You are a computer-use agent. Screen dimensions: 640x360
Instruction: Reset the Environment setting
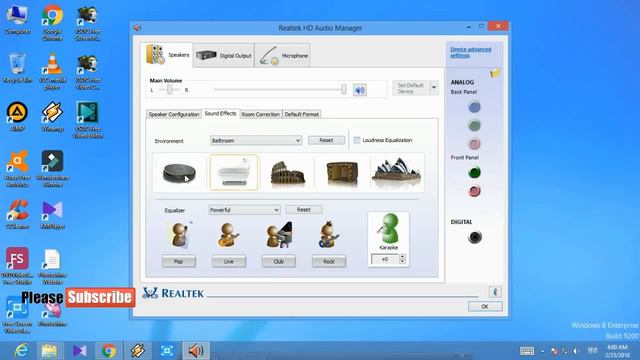[x=326, y=140]
